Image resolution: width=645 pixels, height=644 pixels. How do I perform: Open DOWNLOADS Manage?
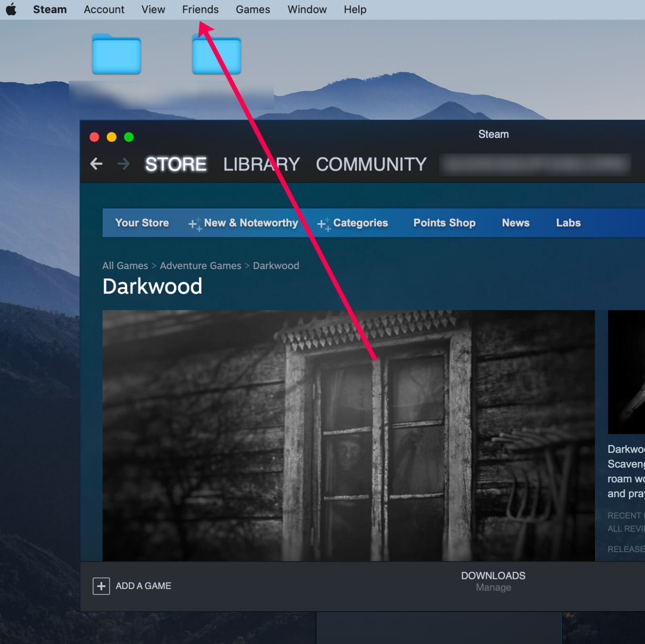point(493,581)
